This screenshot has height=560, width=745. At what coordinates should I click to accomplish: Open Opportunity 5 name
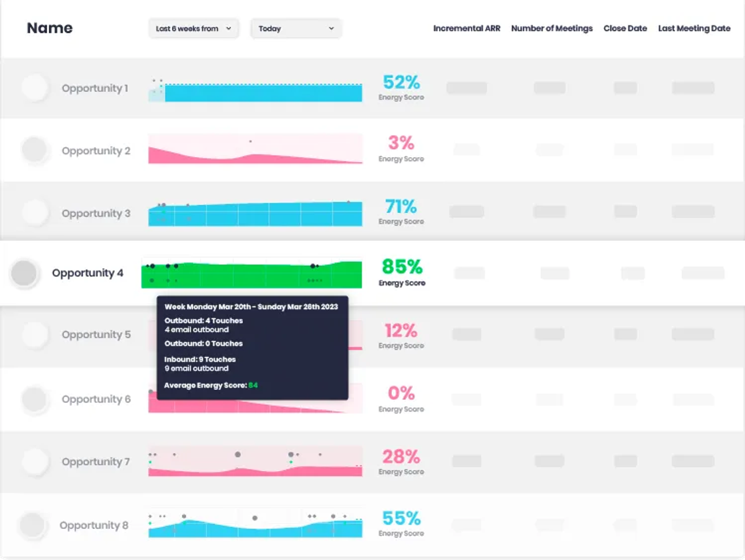[x=96, y=335]
